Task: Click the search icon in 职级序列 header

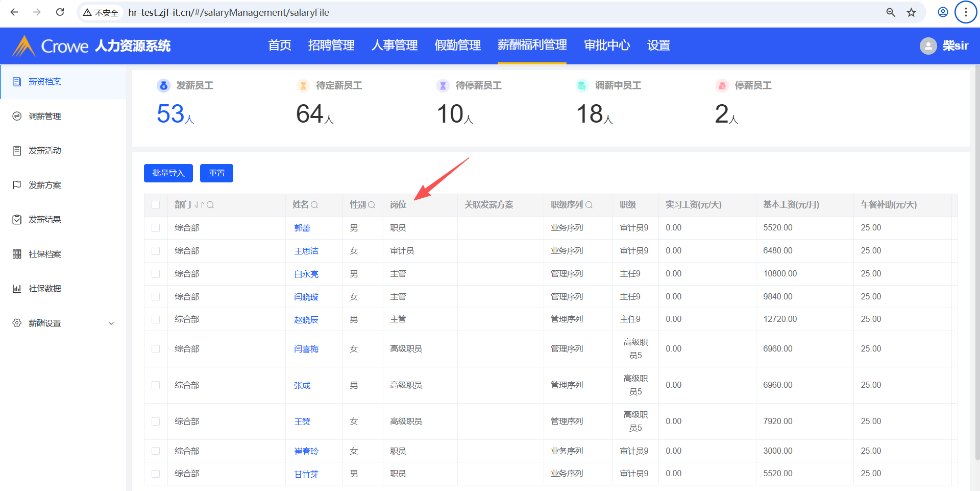Action: 589,205
